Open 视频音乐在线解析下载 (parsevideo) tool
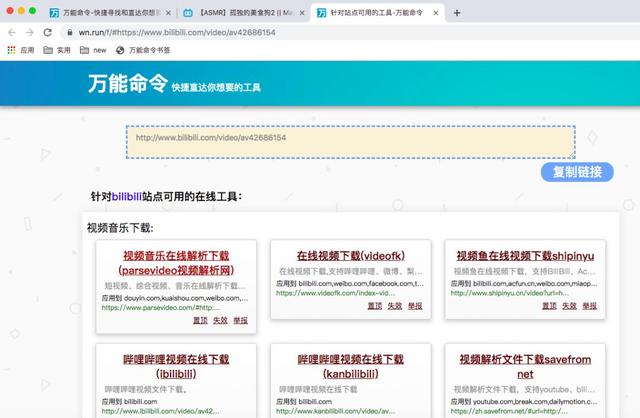This screenshot has height=418, width=640. pos(176,263)
